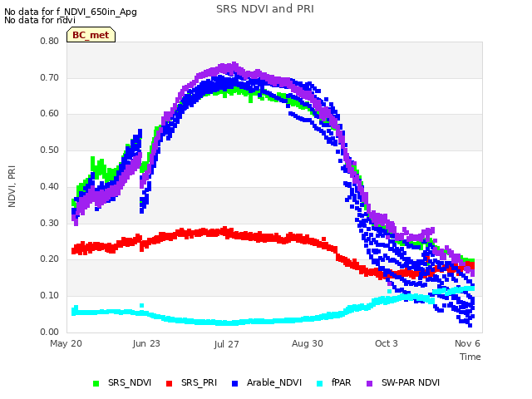Click the 0.30 y-axis tick label
Screen dimensions: 532x399
click(50, 224)
